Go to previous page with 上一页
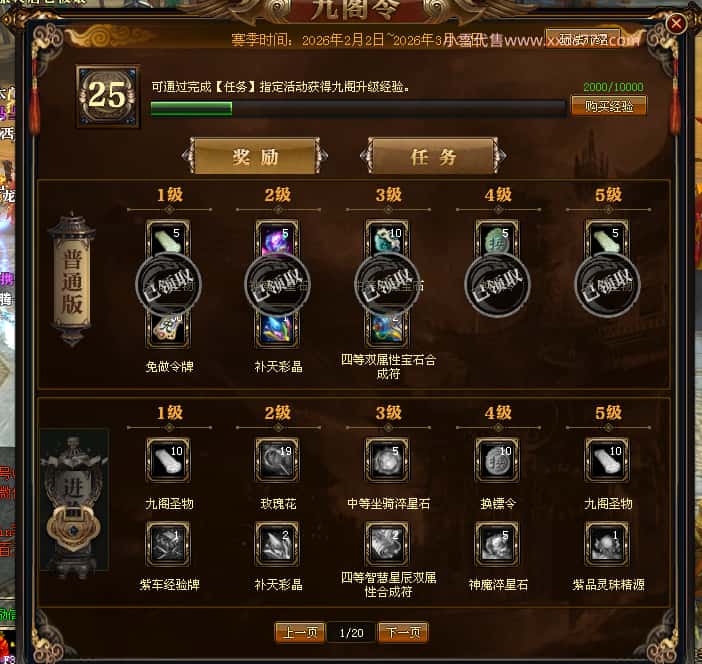The width and height of the screenshot is (702, 664). 300,632
